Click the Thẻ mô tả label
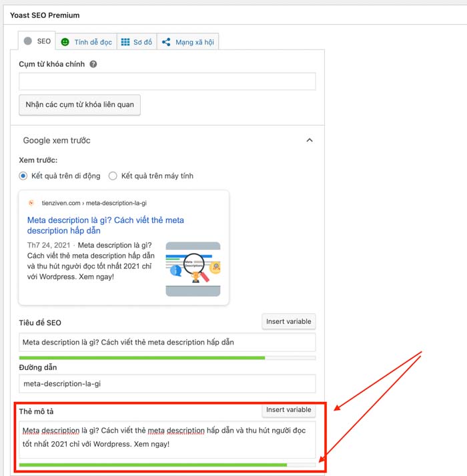The image size is (467, 476). [36, 411]
